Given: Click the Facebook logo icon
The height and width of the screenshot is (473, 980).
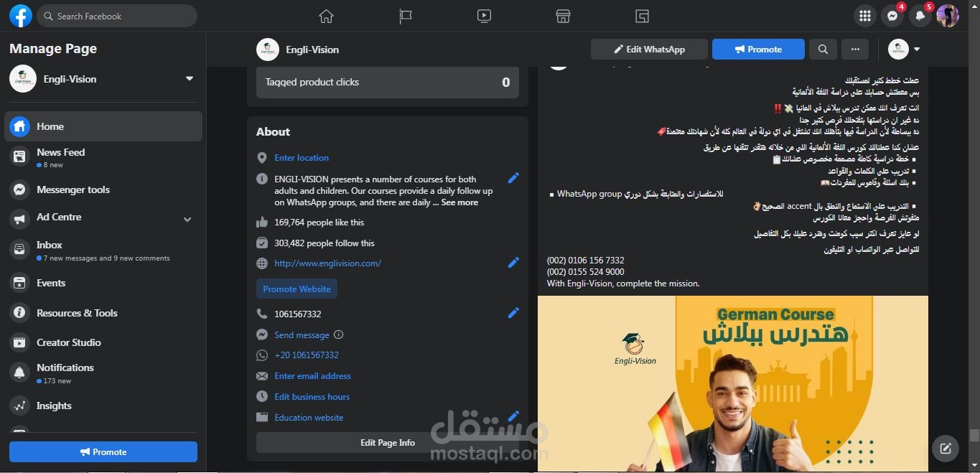Looking at the screenshot, I should point(21,16).
